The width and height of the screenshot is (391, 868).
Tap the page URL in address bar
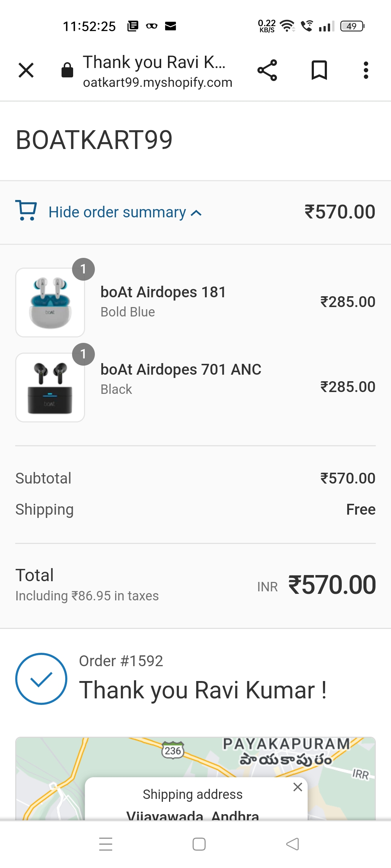point(157,82)
